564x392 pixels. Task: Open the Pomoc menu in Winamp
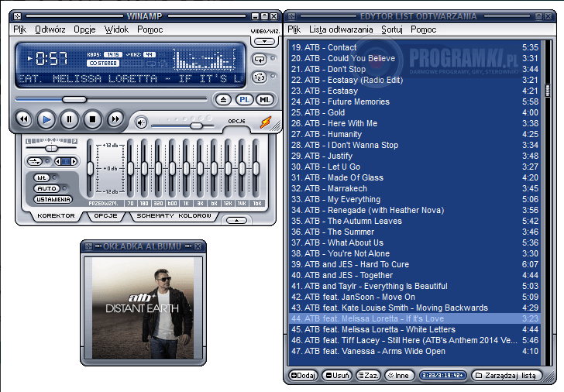[x=150, y=29]
